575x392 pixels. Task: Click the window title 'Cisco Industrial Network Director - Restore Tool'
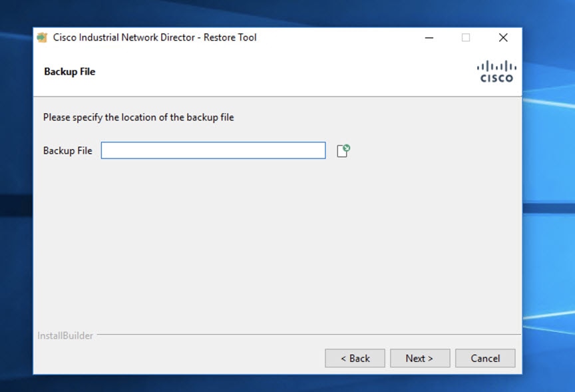click(155, 37)
